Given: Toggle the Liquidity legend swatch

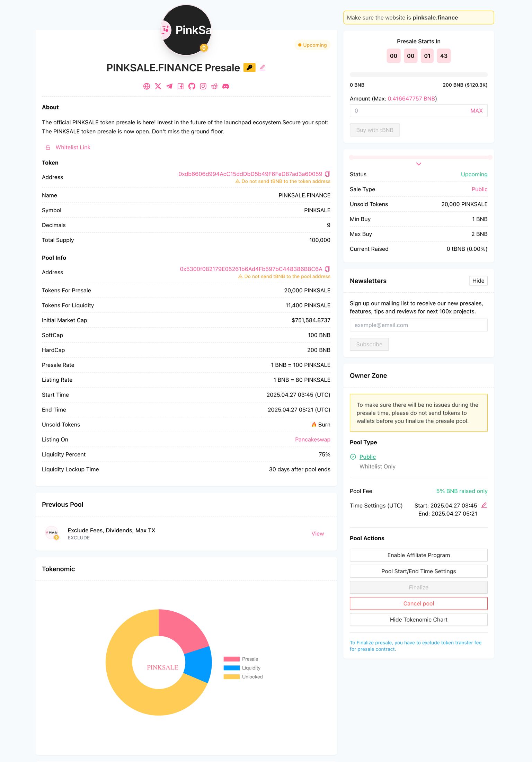Looking at the screenshot, I should (232, 668).
